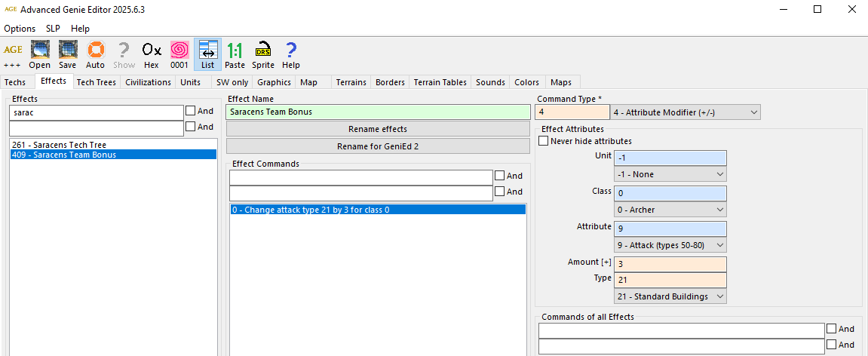Screen dimensions: 868x356
Task: Toggle And for second Commands of all Effects search
Action: pyautogui.click(x=832, y=345)
